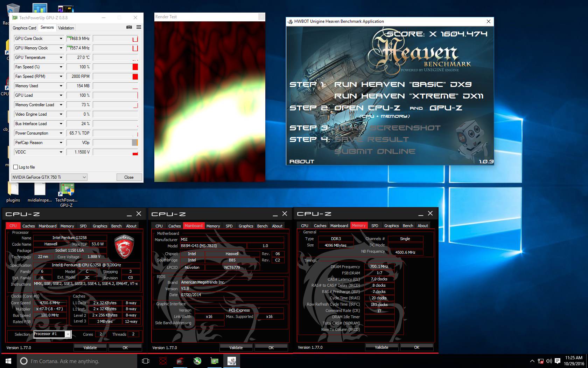Click Validate in the CPU-Z CPU window
The image size is (588, 368).
point(90,348)
